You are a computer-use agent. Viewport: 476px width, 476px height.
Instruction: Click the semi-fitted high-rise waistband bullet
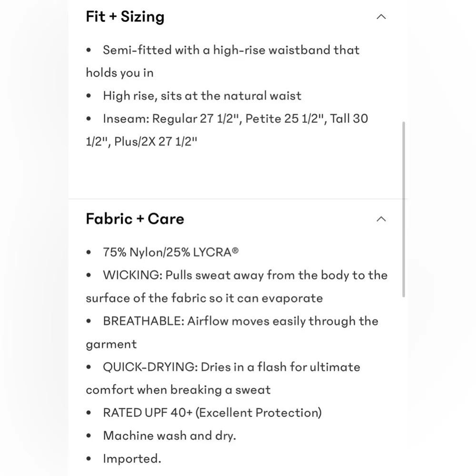pyautogui.click(x=231, y=50)
